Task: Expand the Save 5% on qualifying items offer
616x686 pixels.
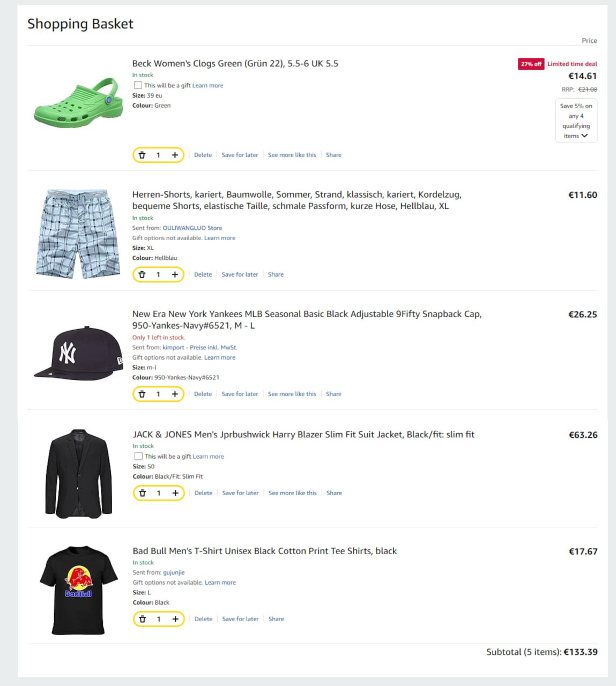Action: pyautogui.click(x=576, y=121)
